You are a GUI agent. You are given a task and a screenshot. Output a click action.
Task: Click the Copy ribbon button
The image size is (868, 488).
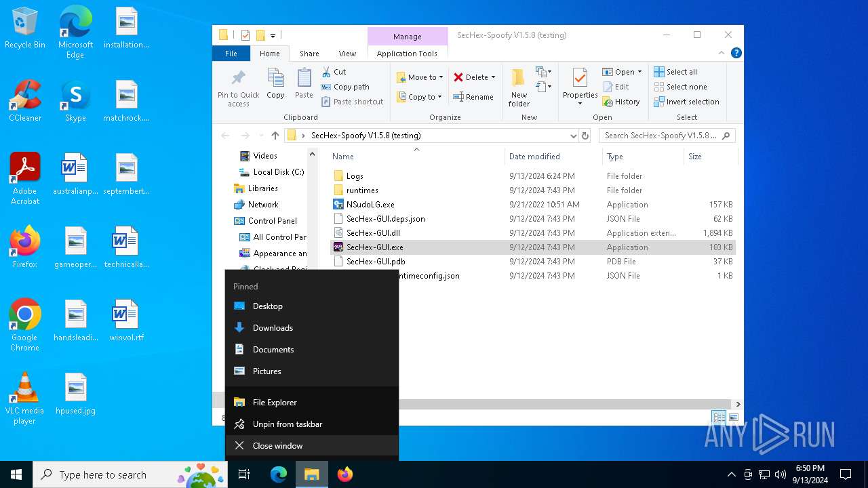coord(275,83)
